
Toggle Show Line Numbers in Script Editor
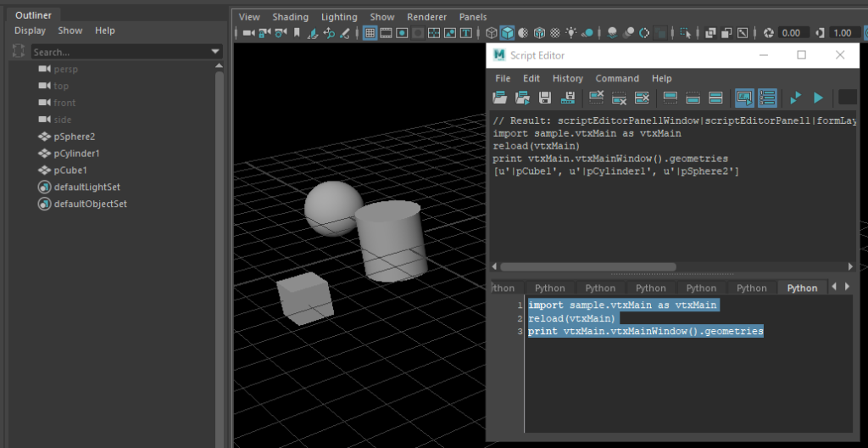[767, 98]
